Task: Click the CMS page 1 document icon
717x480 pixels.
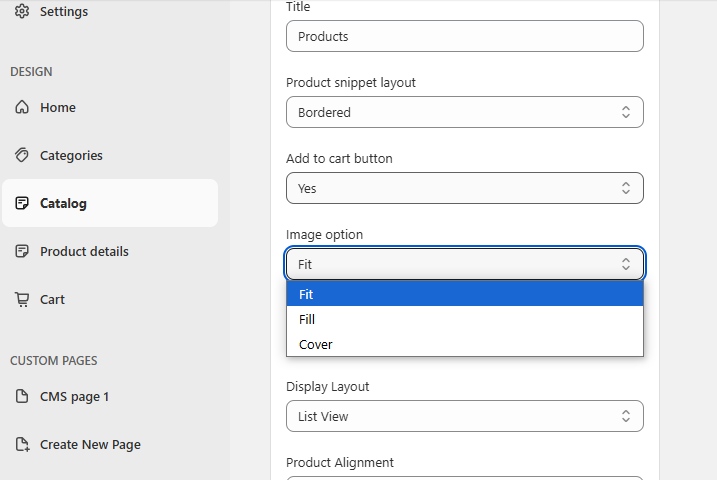Action: tap(21, 396)
